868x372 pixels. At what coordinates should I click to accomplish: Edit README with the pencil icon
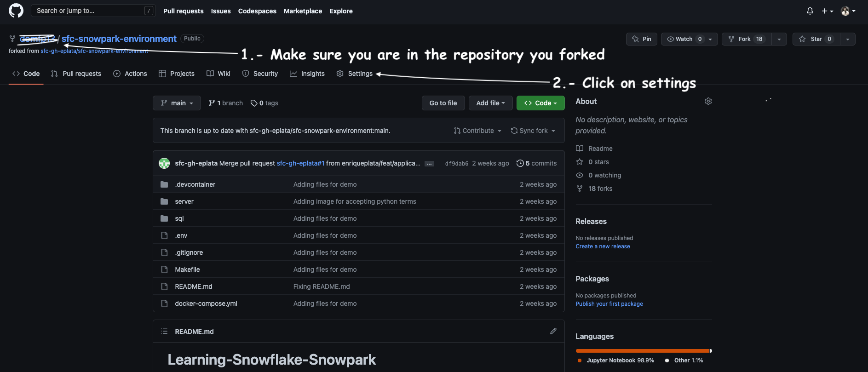[553, 331]
